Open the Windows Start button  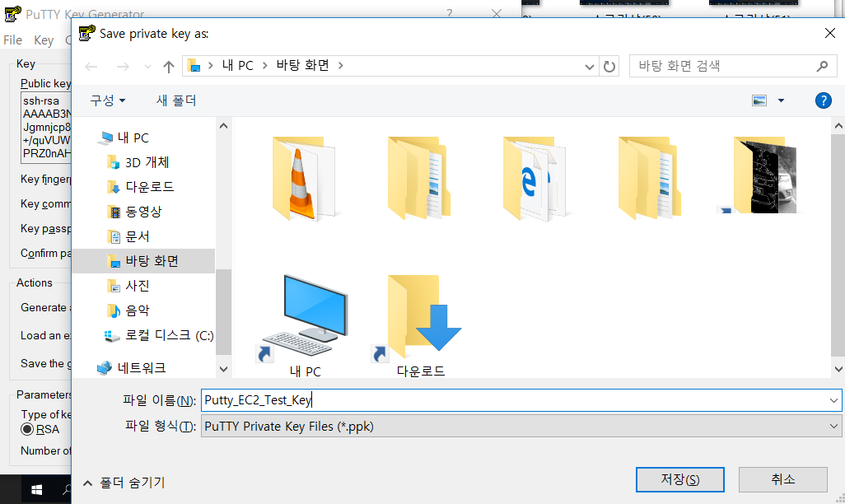(x=36, y=489)
